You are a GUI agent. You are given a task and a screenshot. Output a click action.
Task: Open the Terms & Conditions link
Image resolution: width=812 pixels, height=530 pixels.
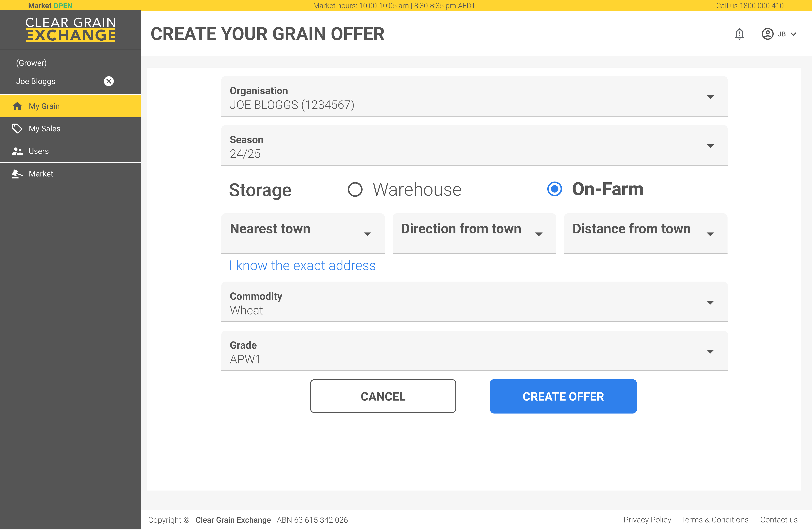pyautogui.click(x=714, y=519)
